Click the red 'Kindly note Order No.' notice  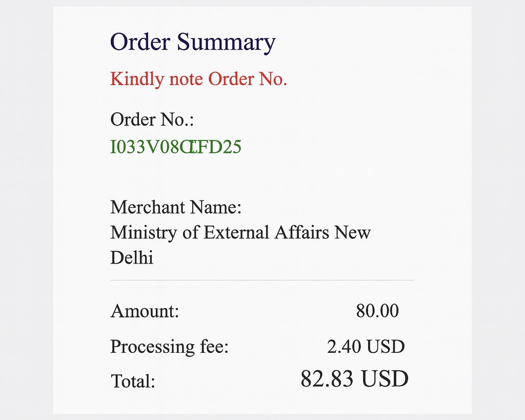(198, 79)
